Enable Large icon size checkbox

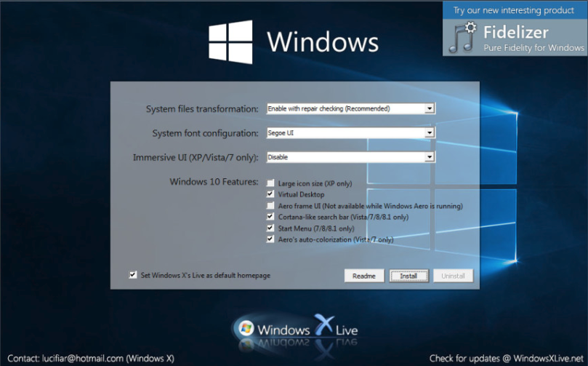pos(271,183)
